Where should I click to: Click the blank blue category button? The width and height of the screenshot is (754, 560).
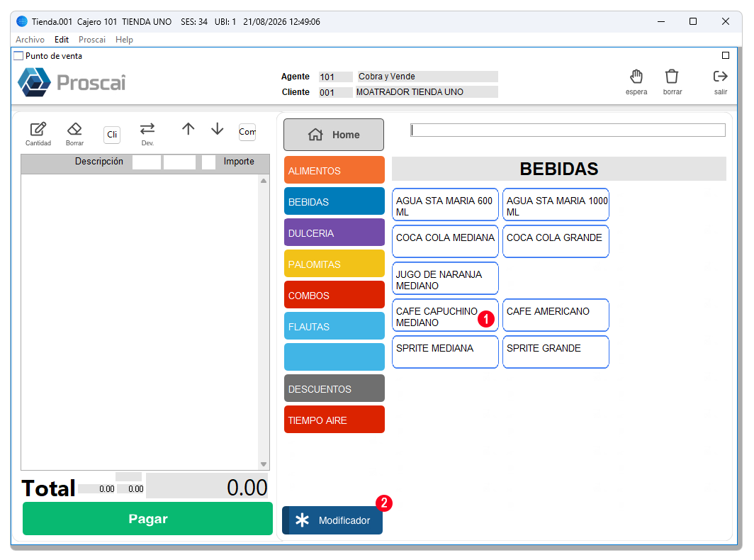[334, 357]
